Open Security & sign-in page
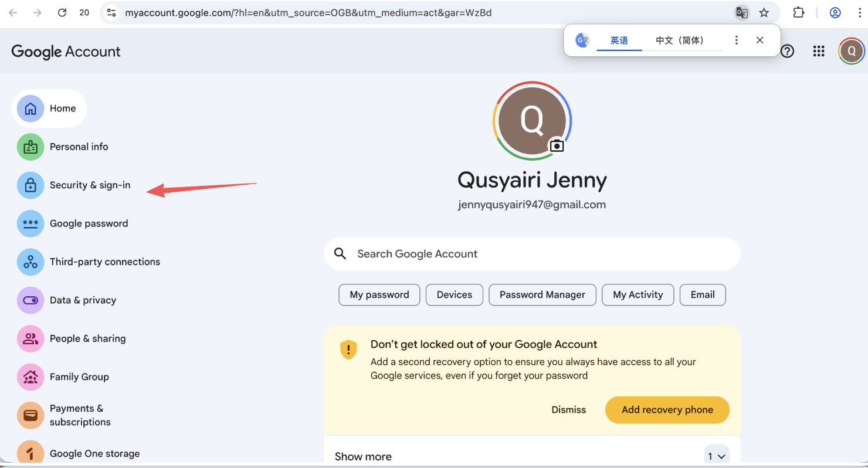 (x=90, y=185)
